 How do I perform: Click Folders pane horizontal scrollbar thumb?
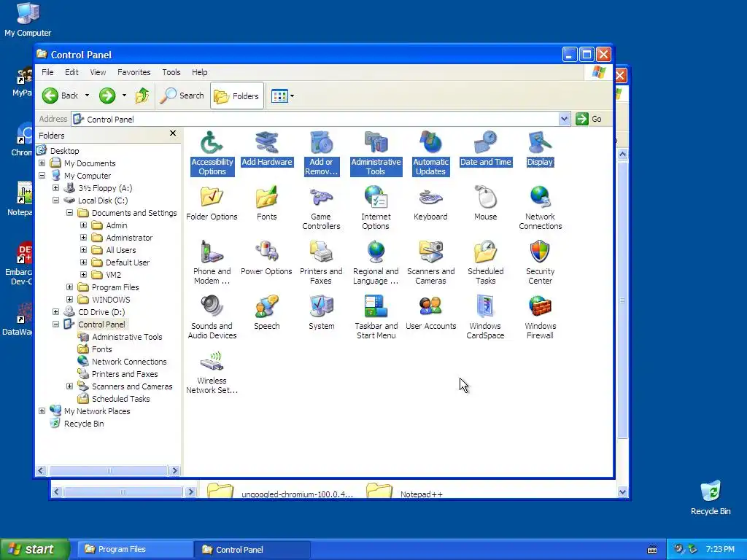[x=108, y=470]
